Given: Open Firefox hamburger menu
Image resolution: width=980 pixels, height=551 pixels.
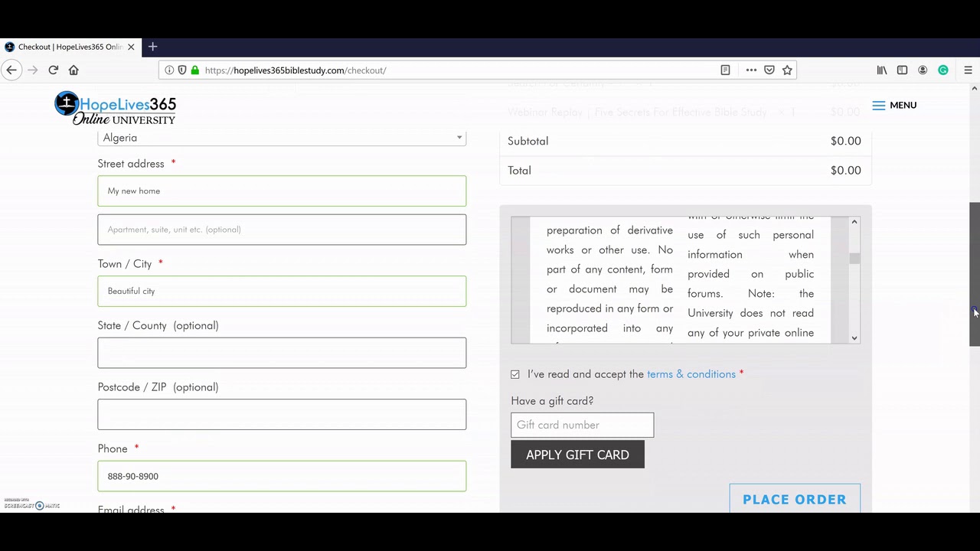Looking at the screenshot, I should (x=968, y=70).
